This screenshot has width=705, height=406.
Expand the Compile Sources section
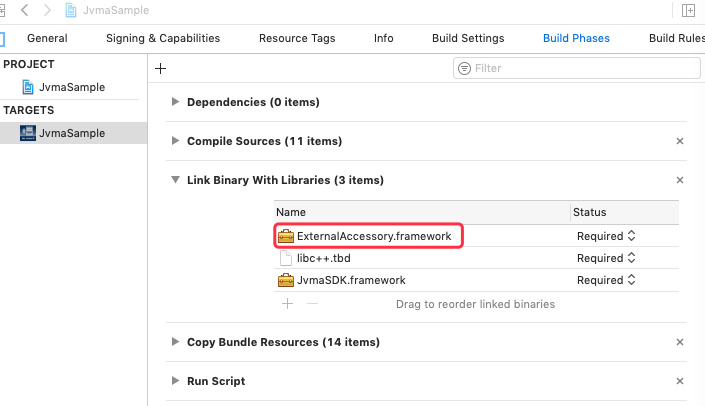[x=176, y=142]
